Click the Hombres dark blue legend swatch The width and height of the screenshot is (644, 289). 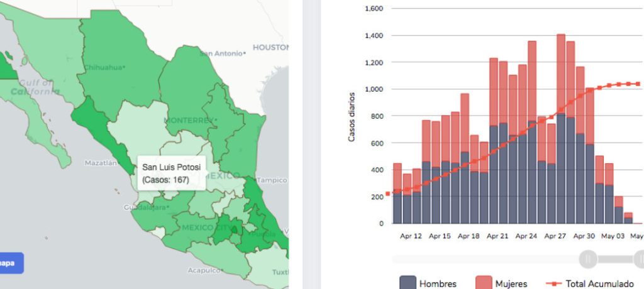point(408,283)
